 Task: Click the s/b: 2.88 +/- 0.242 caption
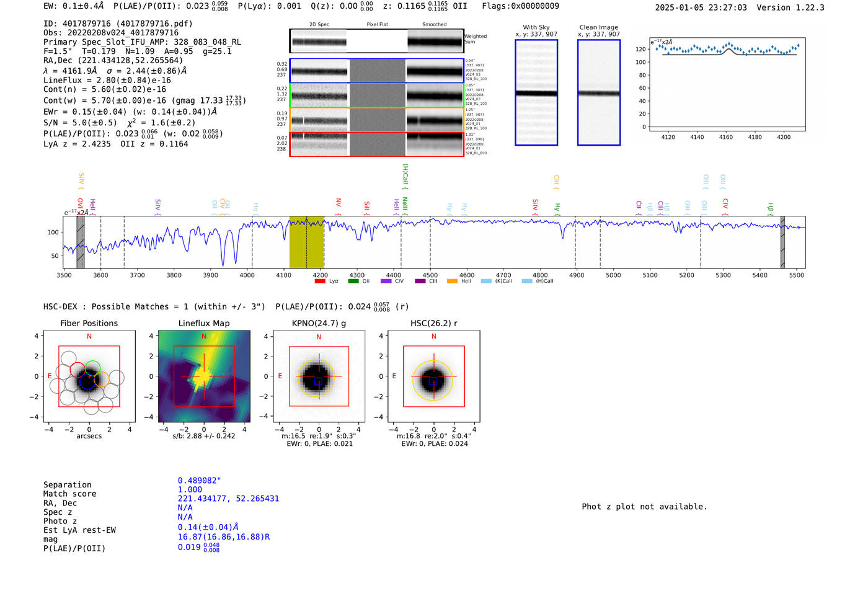pyautogui.click(x=204, y=436)
